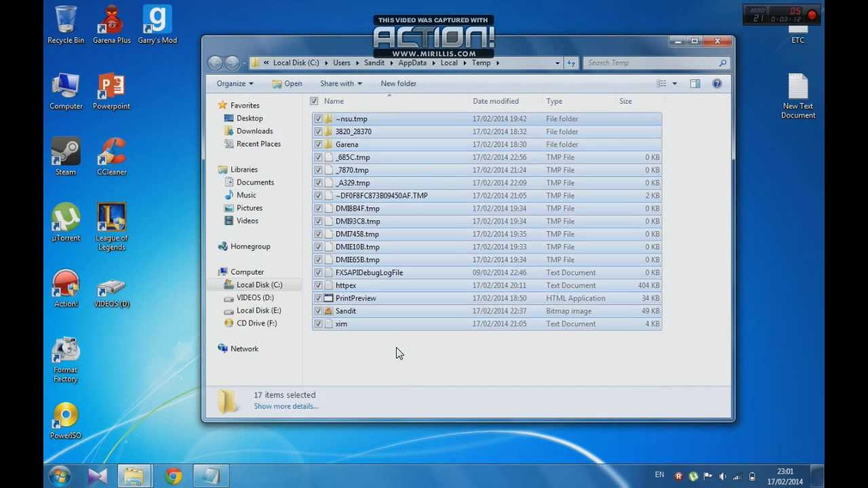Image resolution: width=868 pixels, height=488 pixels.
Task: Refresh the Temp folder view
Action: [571, 62]
